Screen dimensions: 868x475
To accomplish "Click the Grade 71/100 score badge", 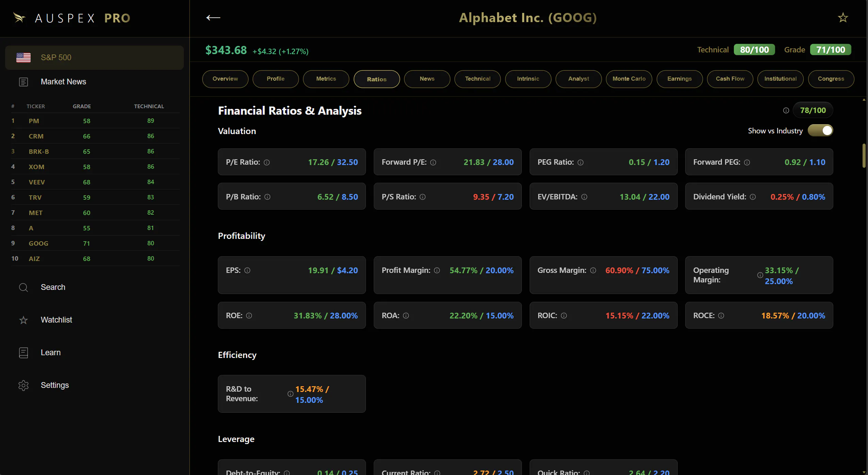I will coord(831,50).
